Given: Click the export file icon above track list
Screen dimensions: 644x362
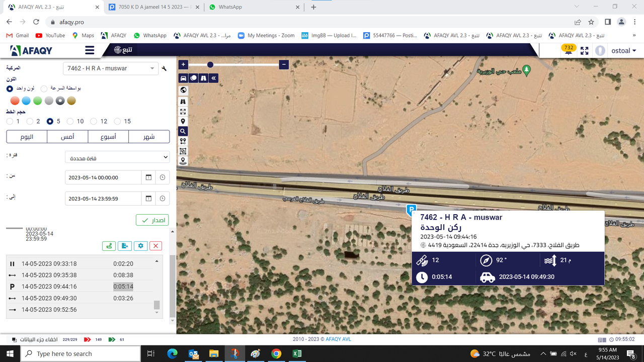Looking at the screenshot, I should click(x=125, y=245).
